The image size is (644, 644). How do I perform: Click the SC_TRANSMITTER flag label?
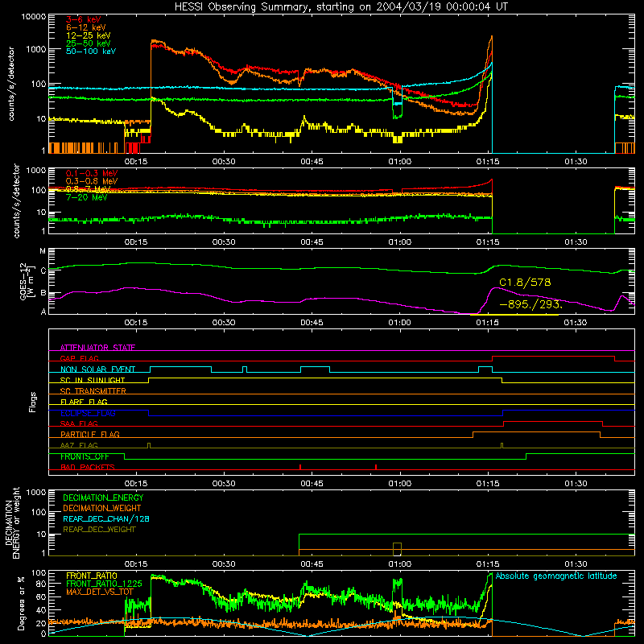click(93, 391)
